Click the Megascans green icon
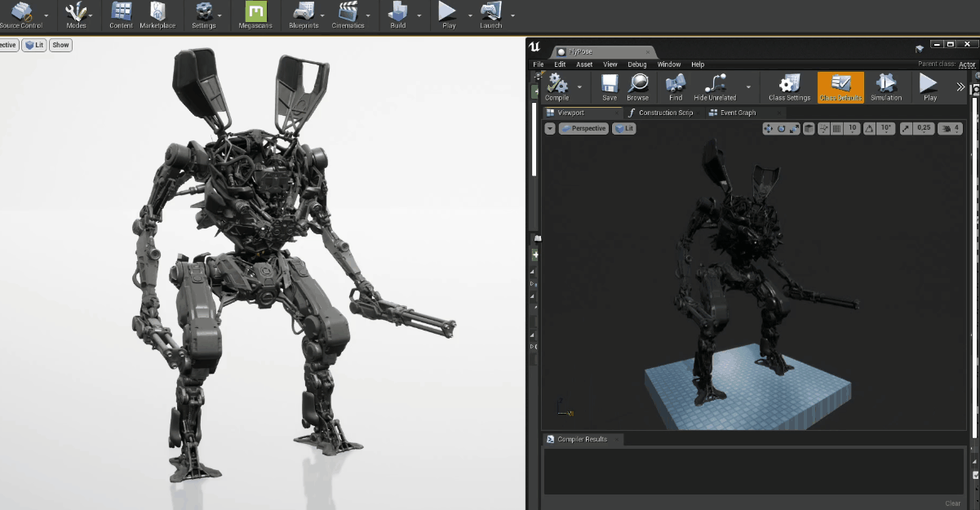 click(256, 11)
